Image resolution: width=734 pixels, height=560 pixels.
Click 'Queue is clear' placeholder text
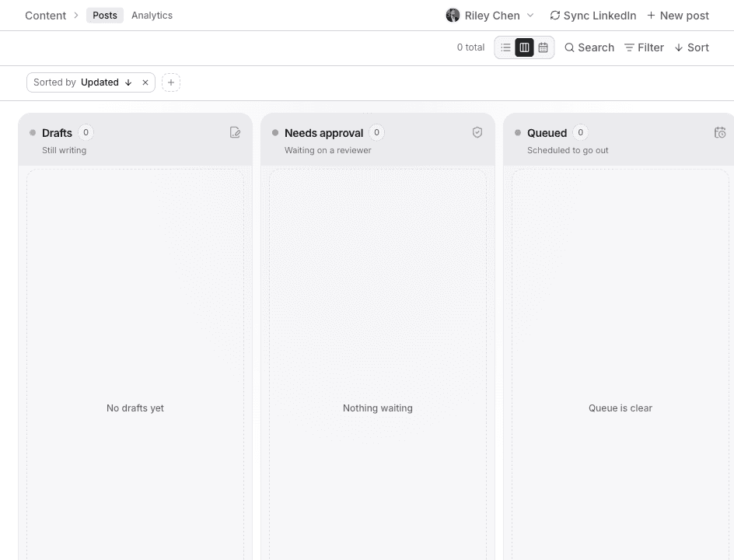point(620,408)
